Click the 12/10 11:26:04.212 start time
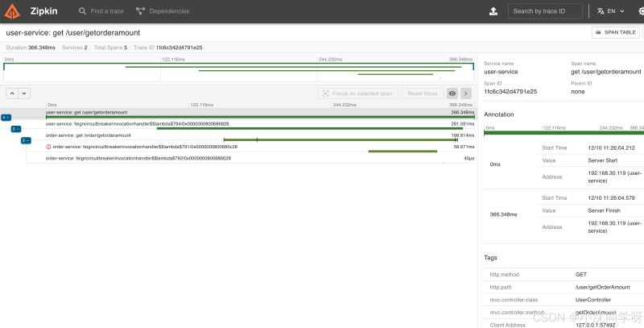This screenshot has height=328, width=644. coord(611,148)
